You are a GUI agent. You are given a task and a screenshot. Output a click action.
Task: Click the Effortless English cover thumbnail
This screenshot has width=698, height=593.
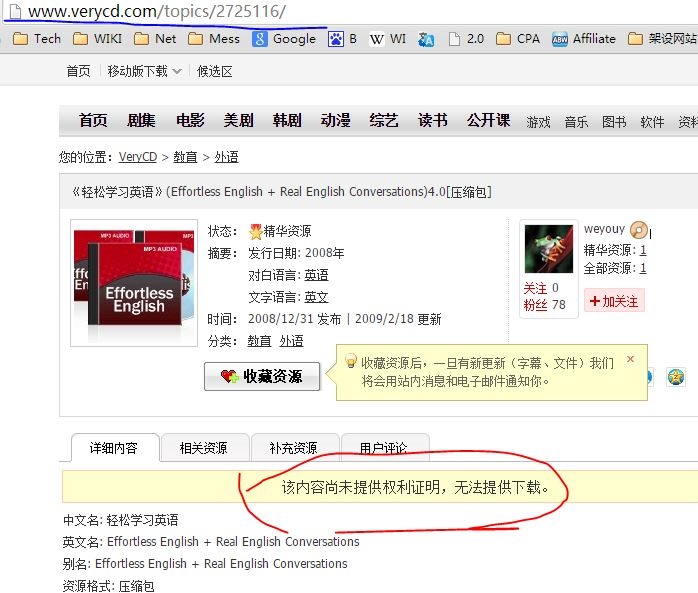point(134,283)
